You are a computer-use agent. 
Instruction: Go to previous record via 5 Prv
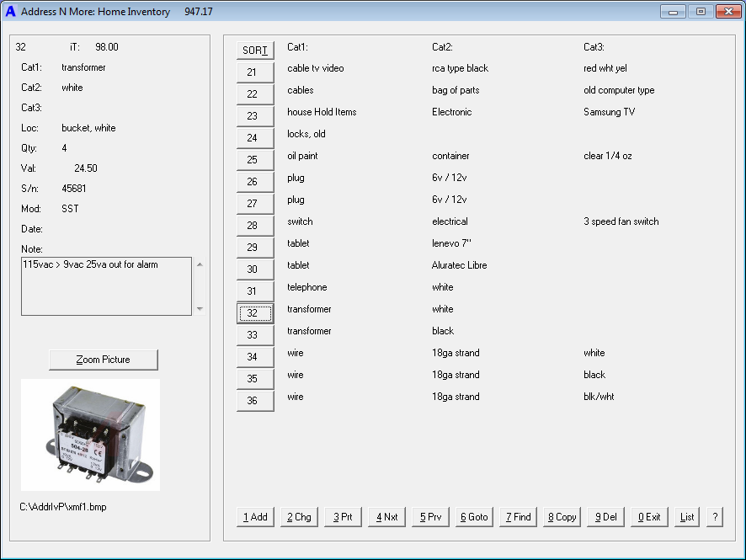[430, 516]
